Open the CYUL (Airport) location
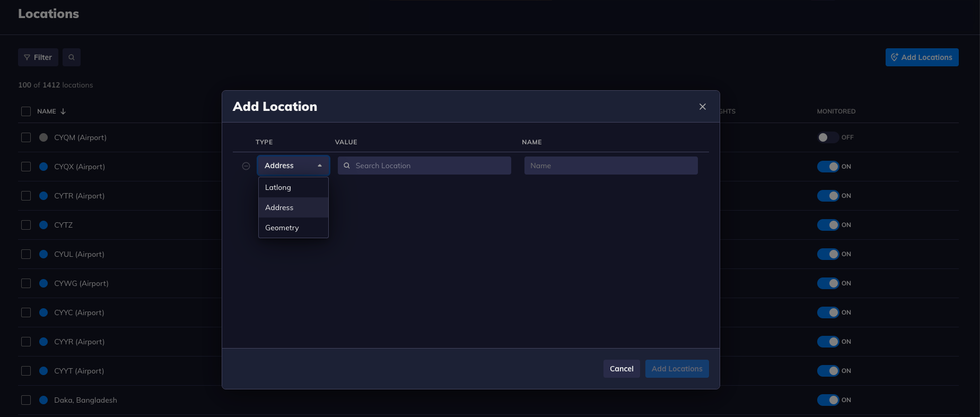 pos(79,254)
